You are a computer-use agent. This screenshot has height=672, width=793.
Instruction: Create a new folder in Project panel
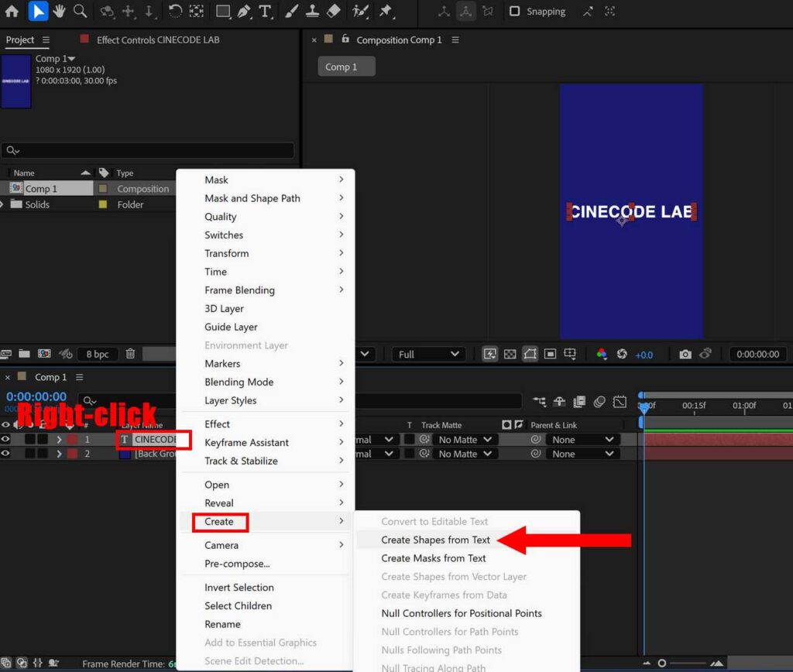pos(24,354)
